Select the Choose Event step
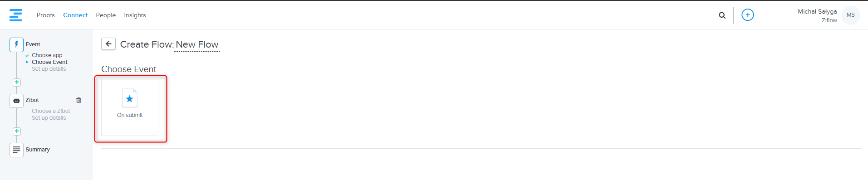 49,62
